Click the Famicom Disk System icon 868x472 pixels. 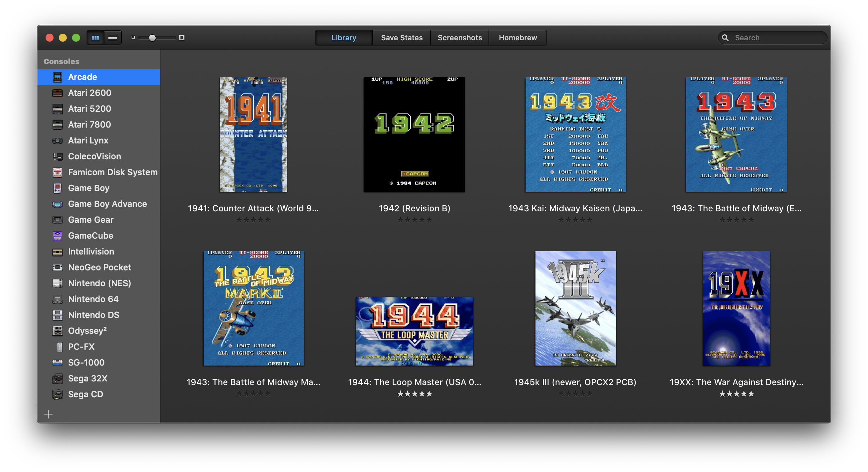point(58,172)
